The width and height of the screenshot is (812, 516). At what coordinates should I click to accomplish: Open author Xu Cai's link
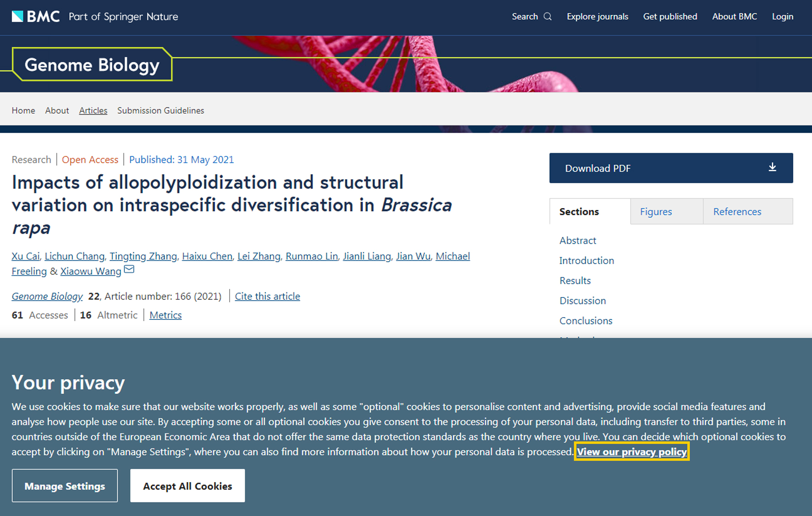(x=26, y=256)
